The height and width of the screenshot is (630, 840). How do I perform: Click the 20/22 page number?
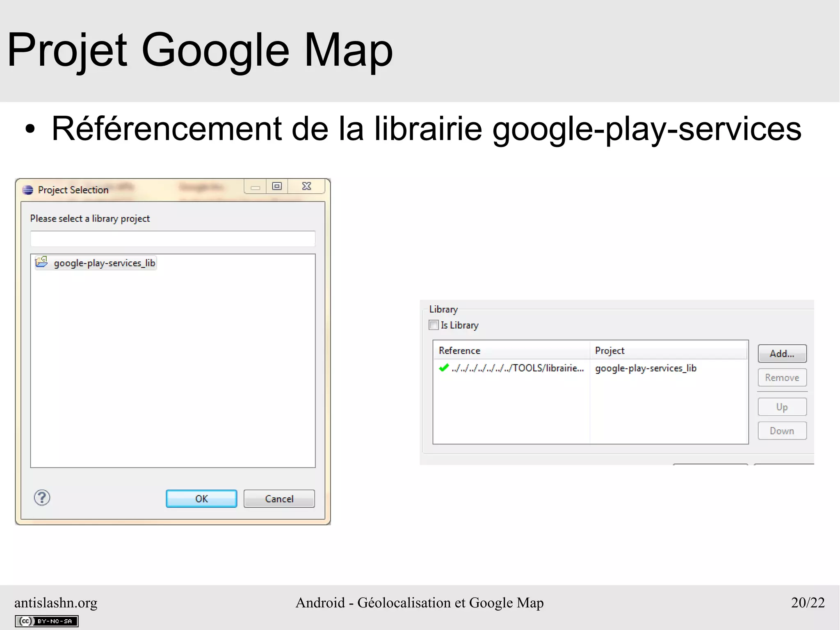coord(808,603)
